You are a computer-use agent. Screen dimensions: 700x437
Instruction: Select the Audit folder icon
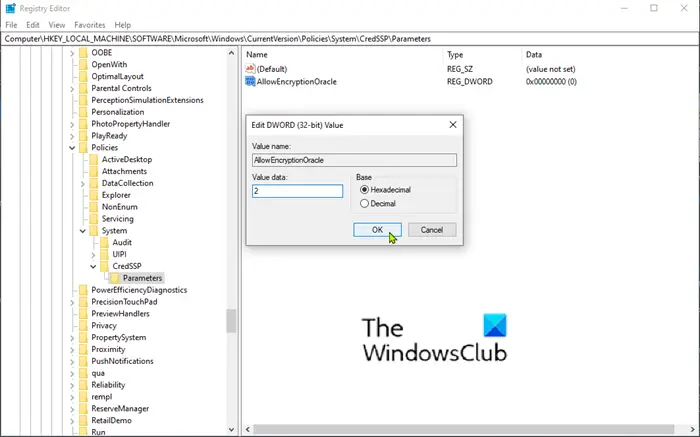pyautogui.click(x=104, y=242)
